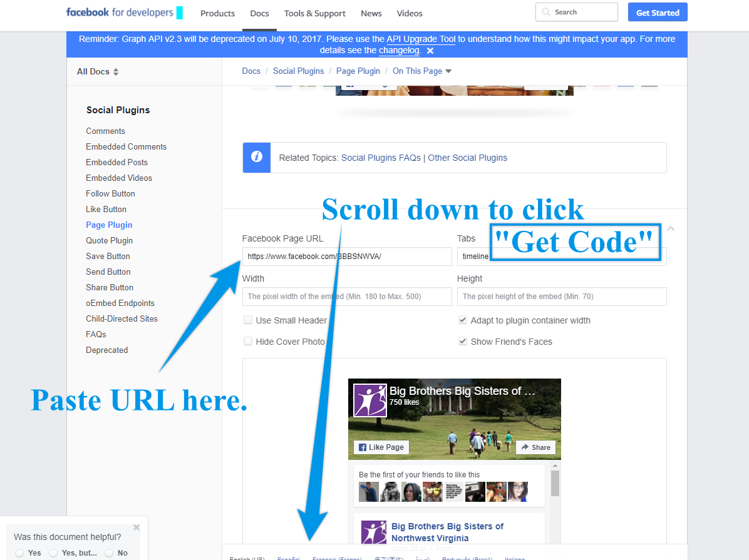749x560 pixels.
Task: Enable the Hide Cover Photo checkbox
Action: [248, 341]
